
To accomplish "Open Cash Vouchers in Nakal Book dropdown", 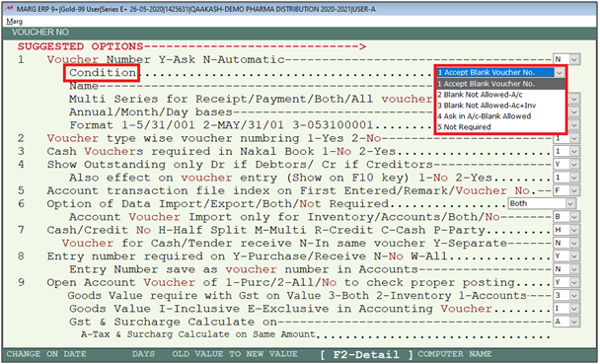I will click(x=574, y=151).
